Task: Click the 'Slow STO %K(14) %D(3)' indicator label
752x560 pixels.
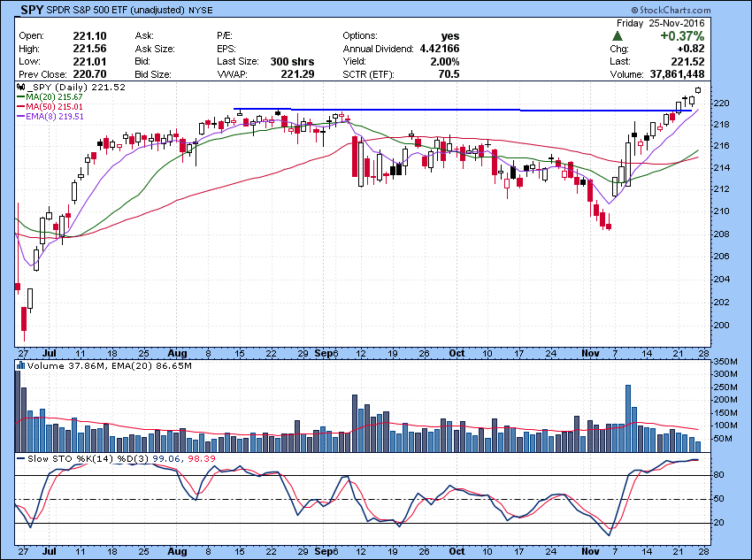Action: pos(88,459)
